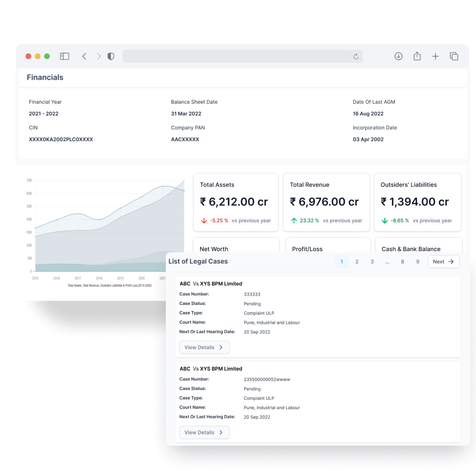
Task: Select page 1 in the pagination
Action: pos(342,262)
